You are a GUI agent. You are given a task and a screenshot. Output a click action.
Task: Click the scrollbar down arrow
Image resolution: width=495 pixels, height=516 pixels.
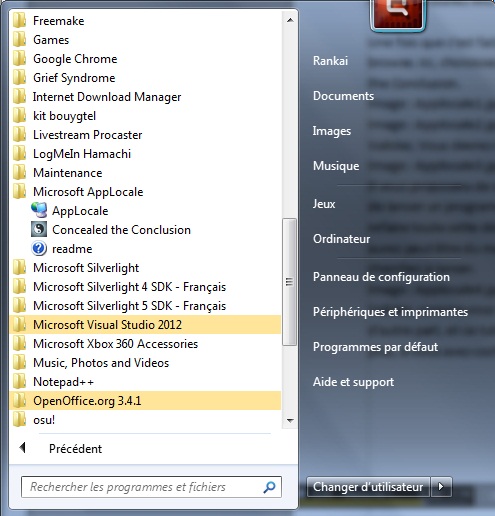(290, 421)
